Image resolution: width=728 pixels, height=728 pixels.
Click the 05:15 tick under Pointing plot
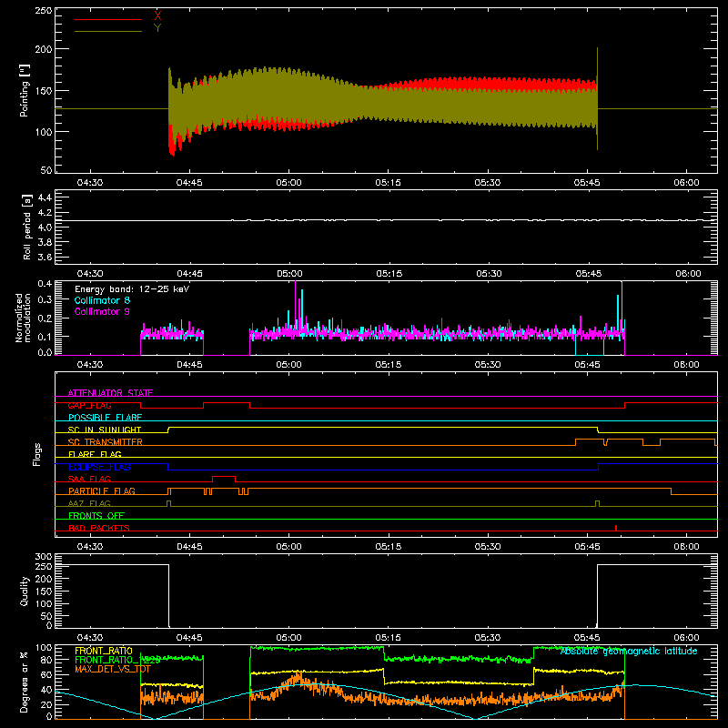coord(389,183)
